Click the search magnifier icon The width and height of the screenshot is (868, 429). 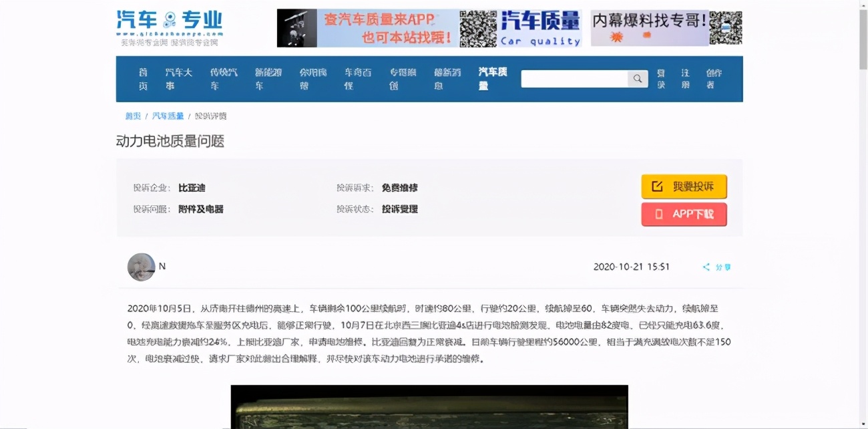tap(638, 78)
